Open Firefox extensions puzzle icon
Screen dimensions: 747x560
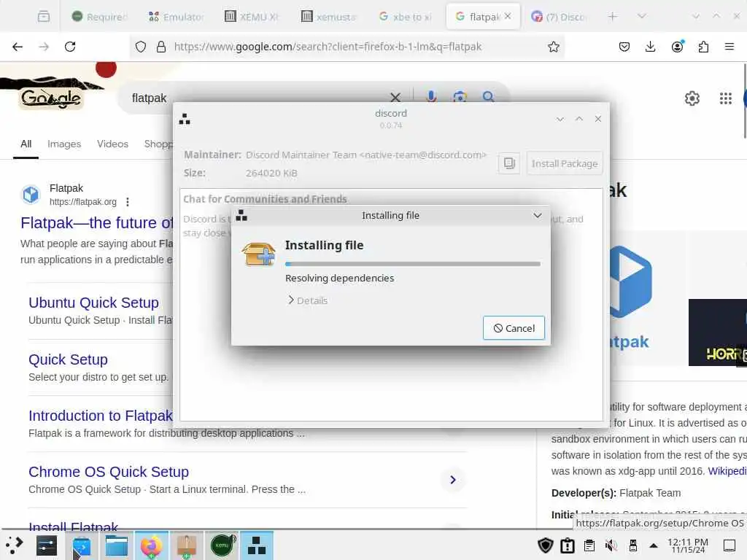pos(703,47)
